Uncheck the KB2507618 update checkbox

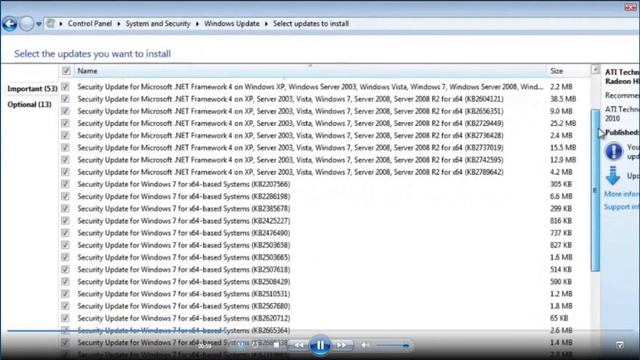(65, 269)
